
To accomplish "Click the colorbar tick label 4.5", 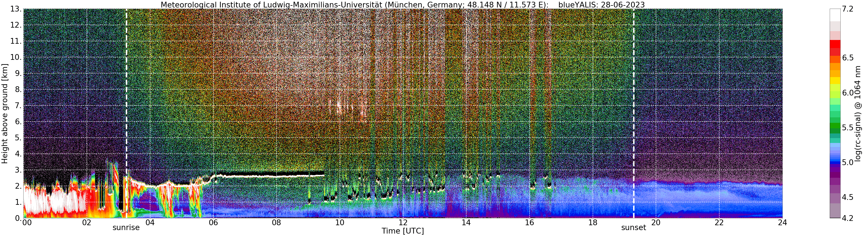I will point(848,197).
